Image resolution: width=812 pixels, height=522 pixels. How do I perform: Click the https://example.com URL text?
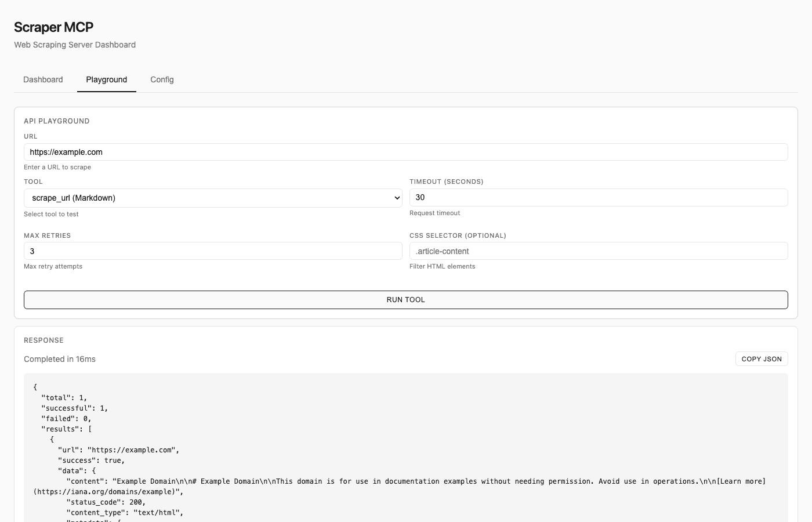click(x=66, y=152)
